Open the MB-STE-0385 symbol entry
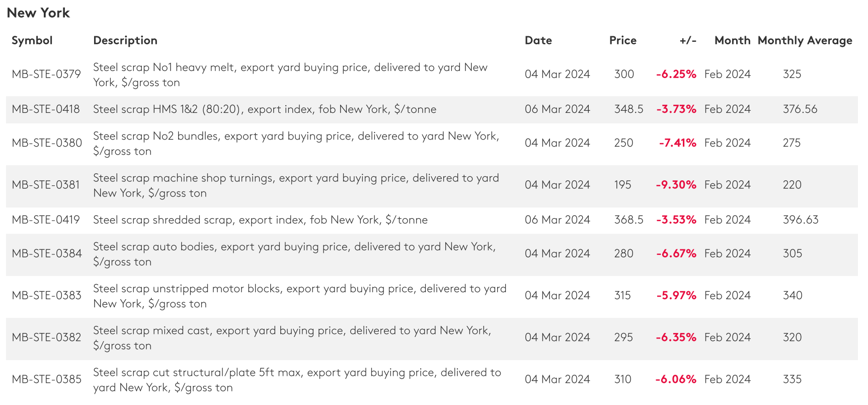This screenshot has height=405, width=868. point(46,379)
